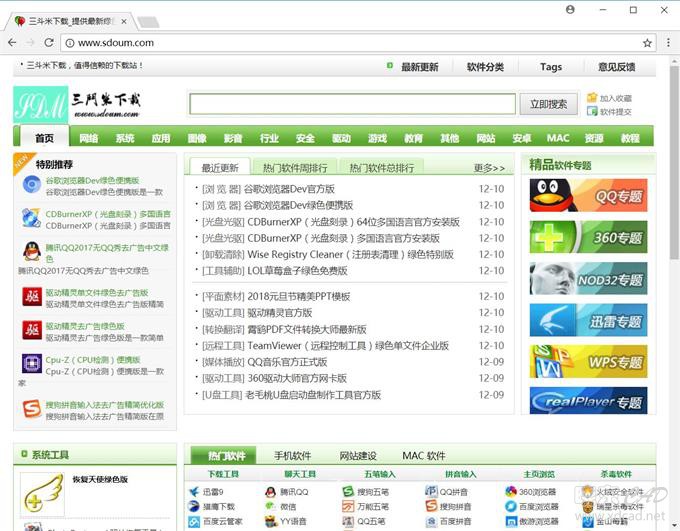Open 意见反馈 top link
The image size is (680, 531).
[617, 67]
